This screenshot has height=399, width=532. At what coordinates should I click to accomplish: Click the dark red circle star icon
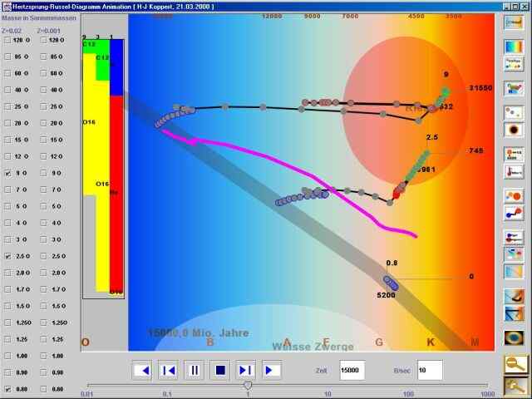[x=514, y=130]
